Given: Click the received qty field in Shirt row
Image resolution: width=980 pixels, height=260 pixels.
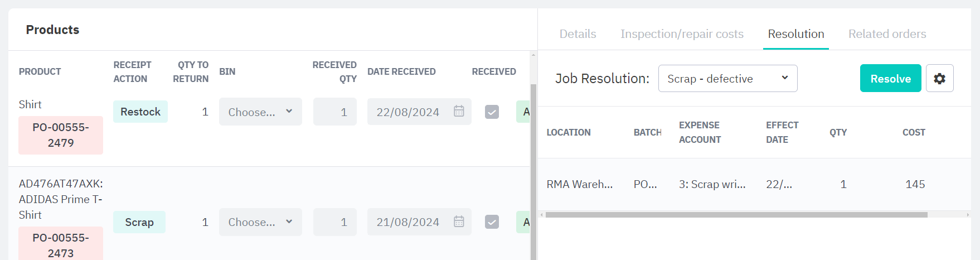Looking at the screenshot, I should click(x=335, y=112).
